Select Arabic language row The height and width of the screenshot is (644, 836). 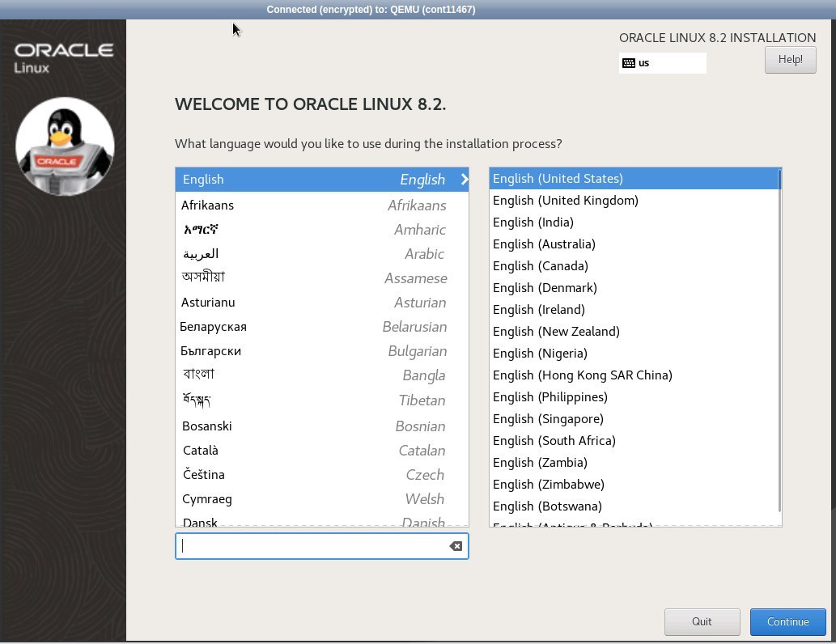[322, 254]
